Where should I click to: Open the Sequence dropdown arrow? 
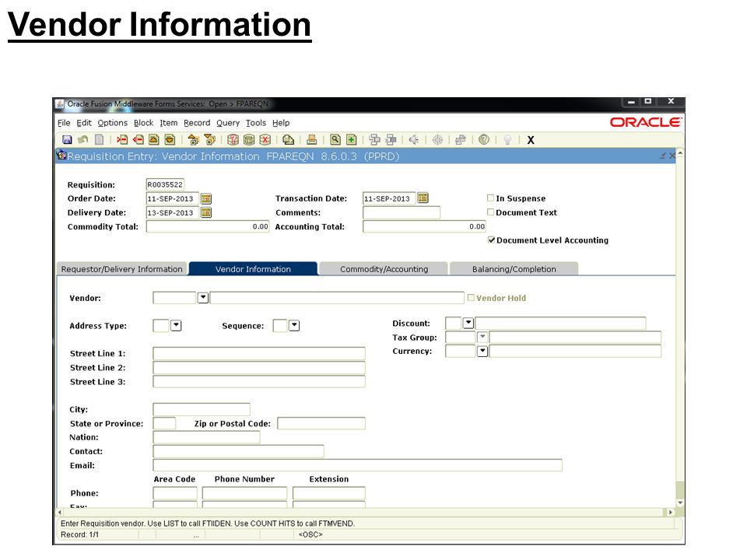tap(294, 326)
